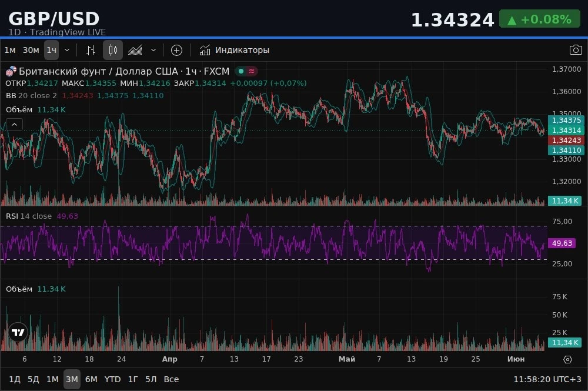Select the 30м timeframe
Screen dimensions: 588x391
[31, 50]
